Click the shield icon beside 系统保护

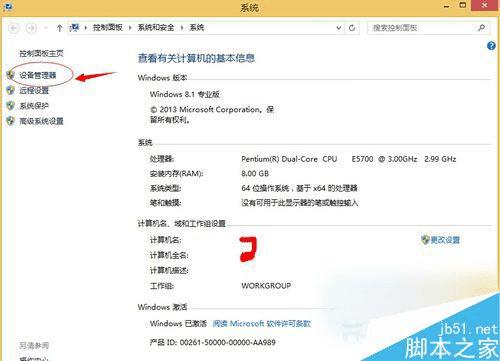[x=11, y=106]
